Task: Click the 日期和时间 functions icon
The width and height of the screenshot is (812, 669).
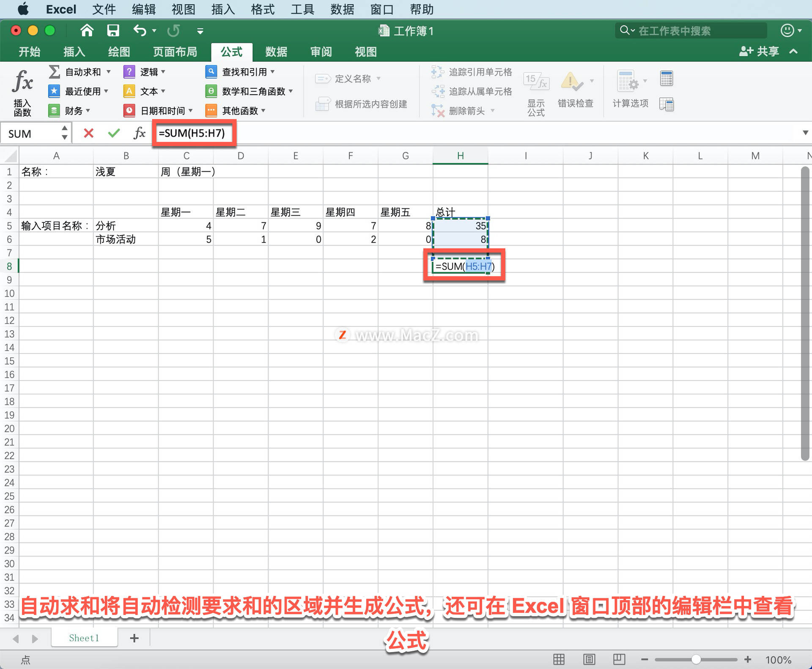Action: [129, 110]
